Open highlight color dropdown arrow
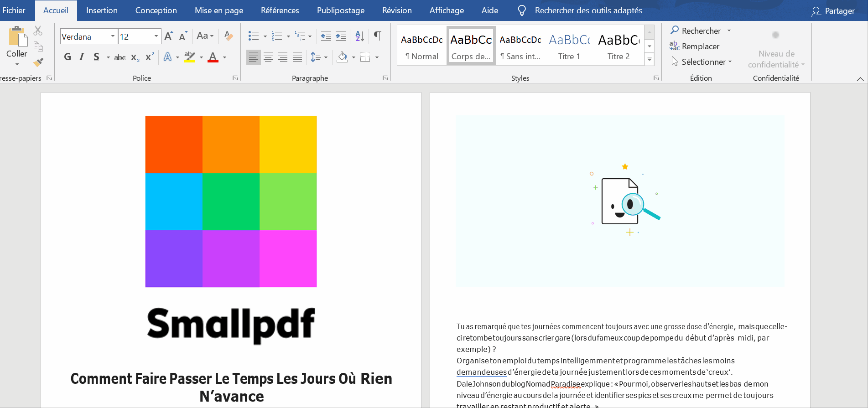Viewport: 868px width, 408px height. pos(201,57)
